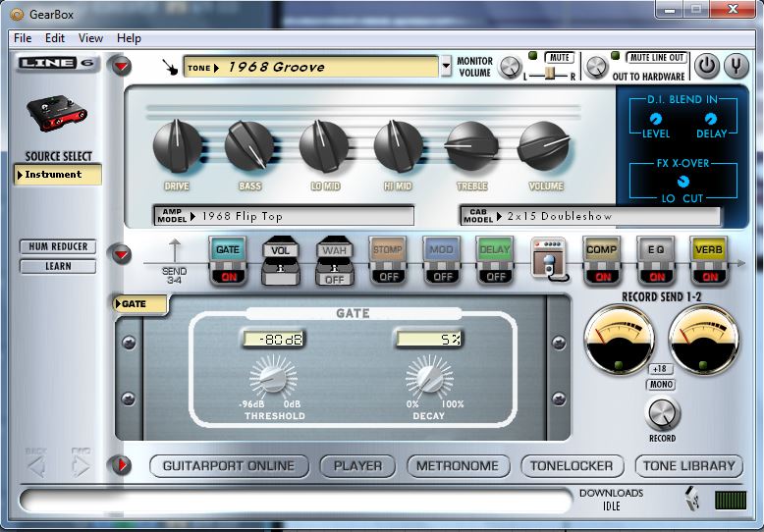Click the DRIVE knob

coord(177,145)
